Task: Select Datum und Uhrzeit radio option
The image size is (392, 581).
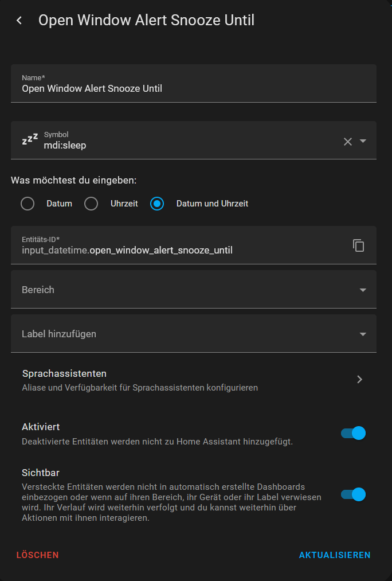Action: click(x=157, y=204)
